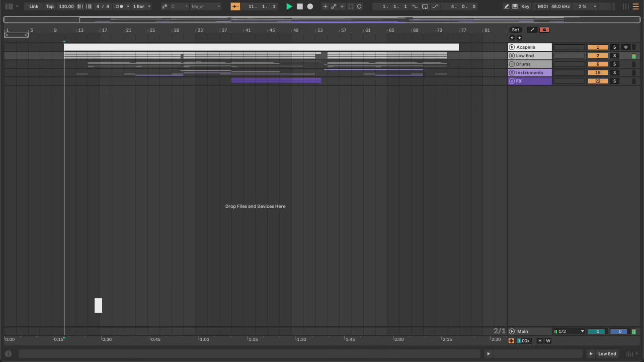Viewport: 644px width, 362px height.
Task: Unfold the Low End group track
Action: click(x=512, y=56)
